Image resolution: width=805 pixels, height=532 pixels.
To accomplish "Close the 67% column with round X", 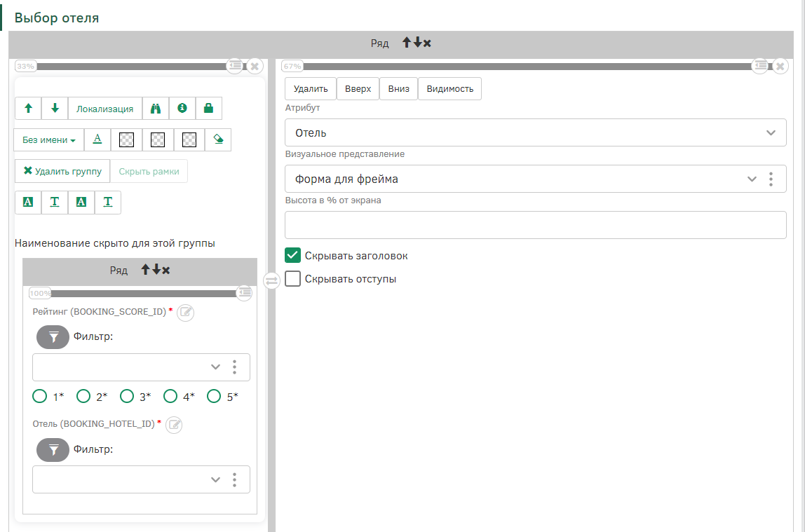I will point(780,66).
